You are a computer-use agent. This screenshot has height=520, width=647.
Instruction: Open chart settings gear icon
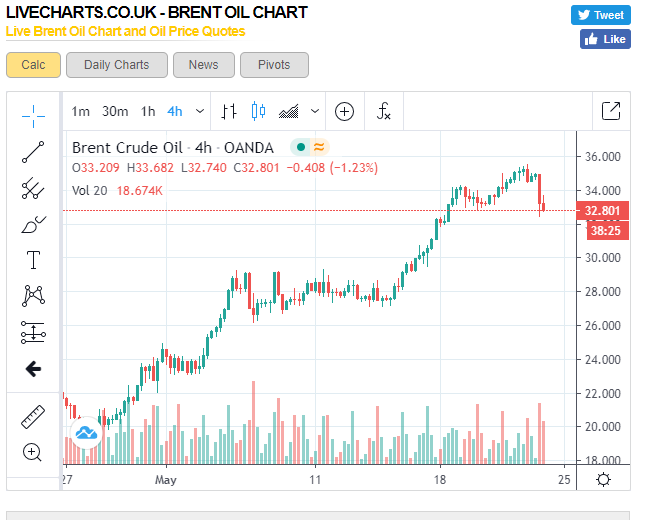point(603,480)
